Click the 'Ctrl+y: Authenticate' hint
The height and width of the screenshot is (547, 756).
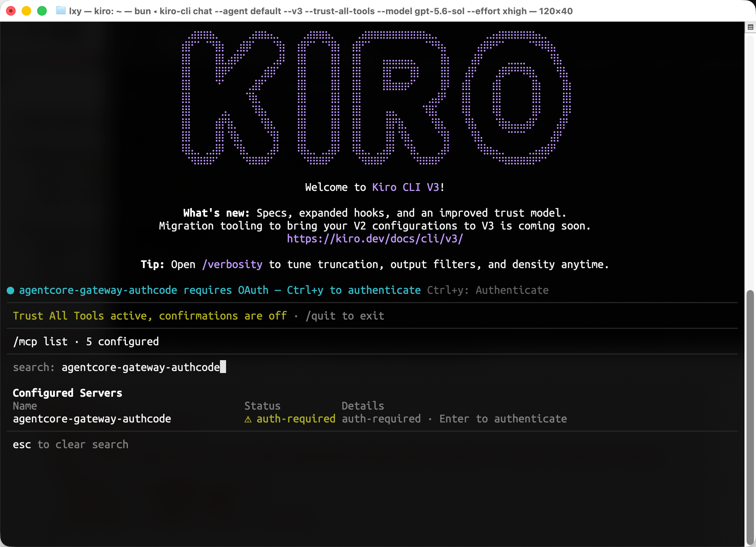pyautogui.click(x=488, y=290)
